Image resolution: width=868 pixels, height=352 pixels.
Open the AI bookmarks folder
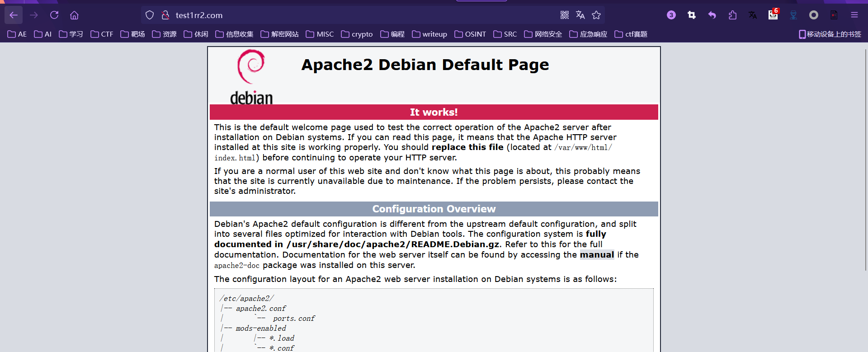point(43,34)
